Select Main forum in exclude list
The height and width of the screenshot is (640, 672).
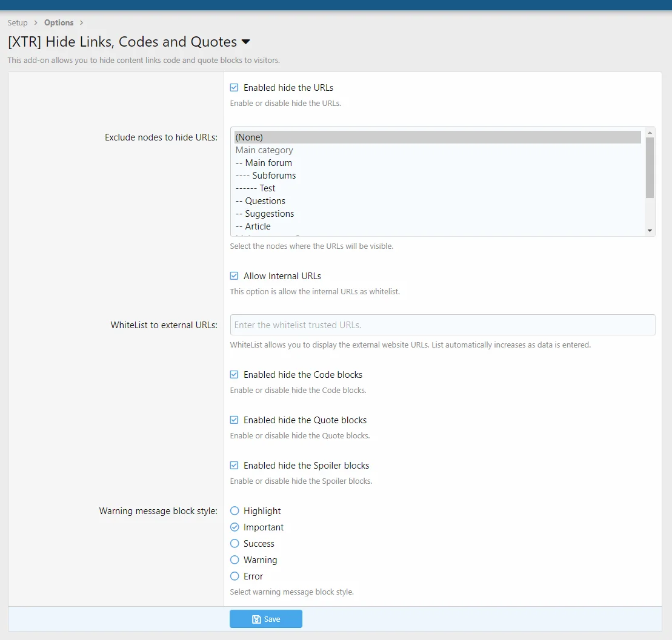(268, 163)
